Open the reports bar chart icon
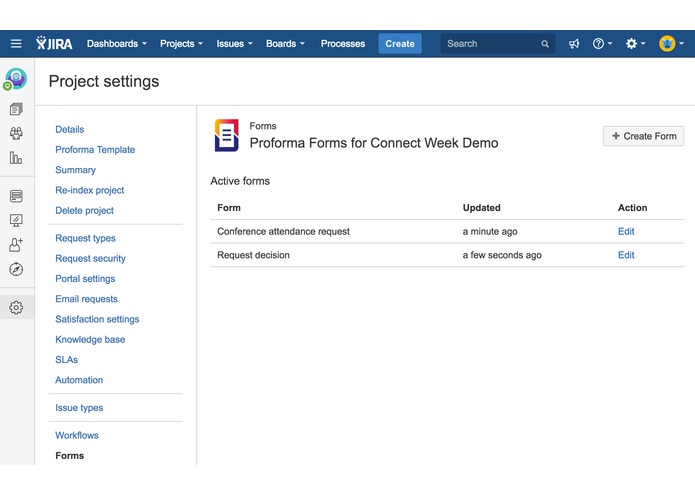 pos(16,158)
